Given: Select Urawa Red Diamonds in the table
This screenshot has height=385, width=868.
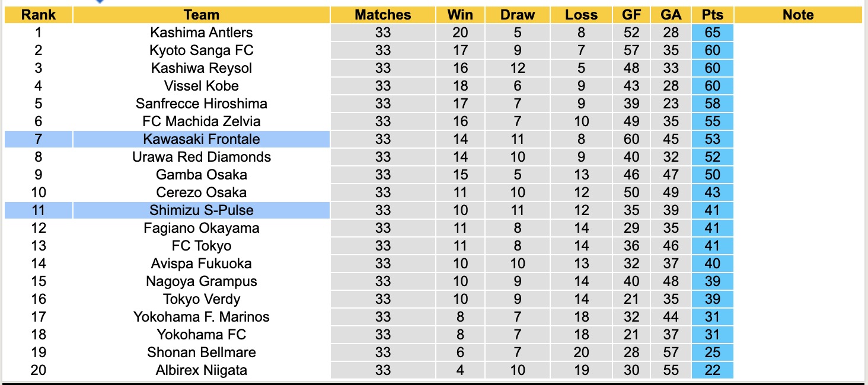Looking at the screenshot, I should [x=202, y=157].
